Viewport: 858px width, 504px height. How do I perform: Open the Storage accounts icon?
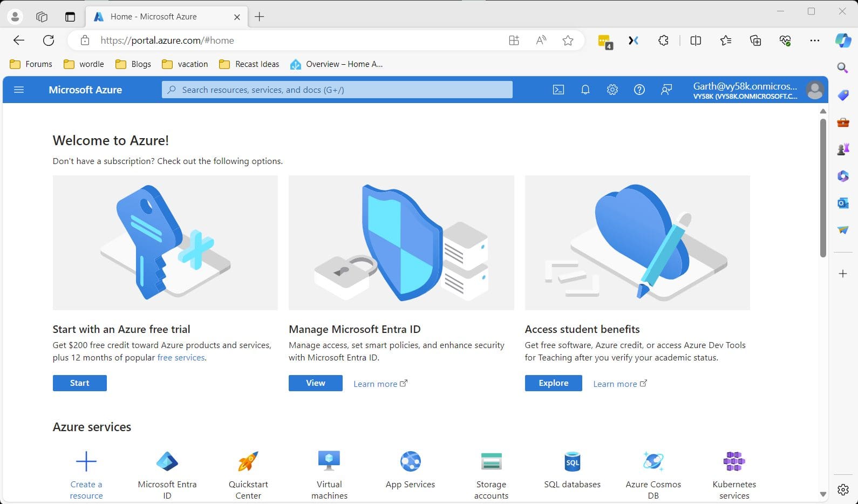coord(492,461)
